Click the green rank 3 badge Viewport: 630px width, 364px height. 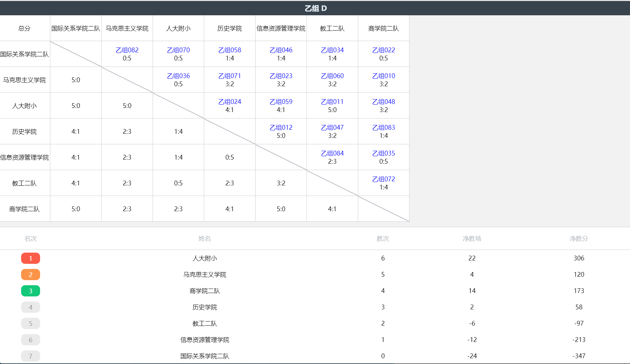31,291
